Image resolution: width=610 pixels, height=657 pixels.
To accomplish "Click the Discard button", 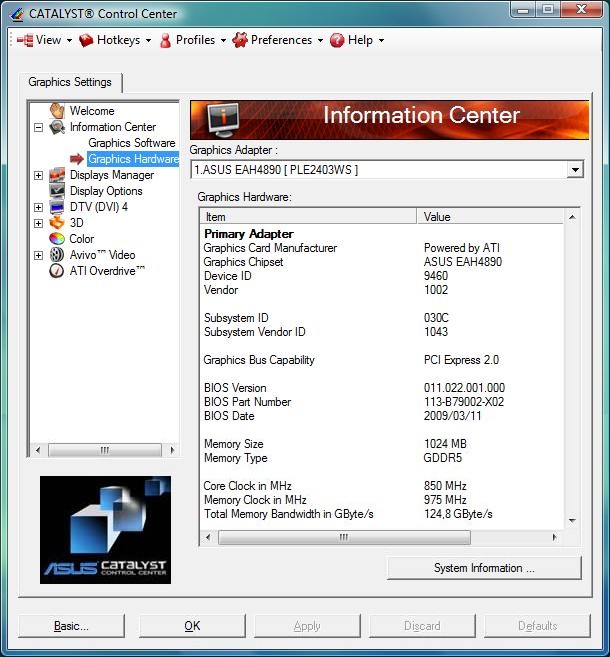I will (x=422, y=626).
